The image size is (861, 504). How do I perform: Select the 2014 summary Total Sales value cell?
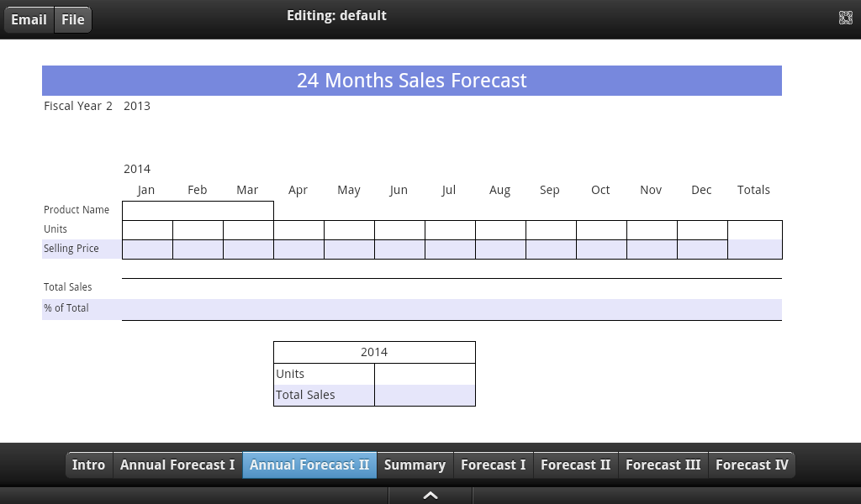tap(425, 396)
